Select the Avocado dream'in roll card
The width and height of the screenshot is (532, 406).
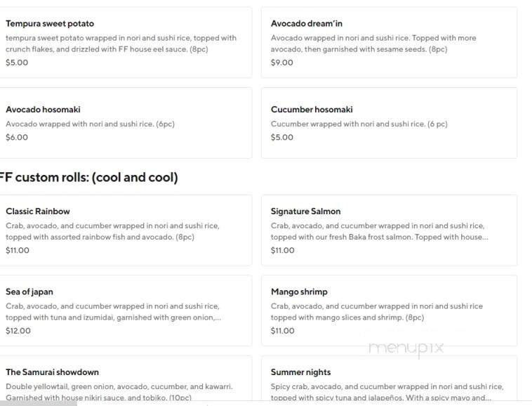(389, 42)
